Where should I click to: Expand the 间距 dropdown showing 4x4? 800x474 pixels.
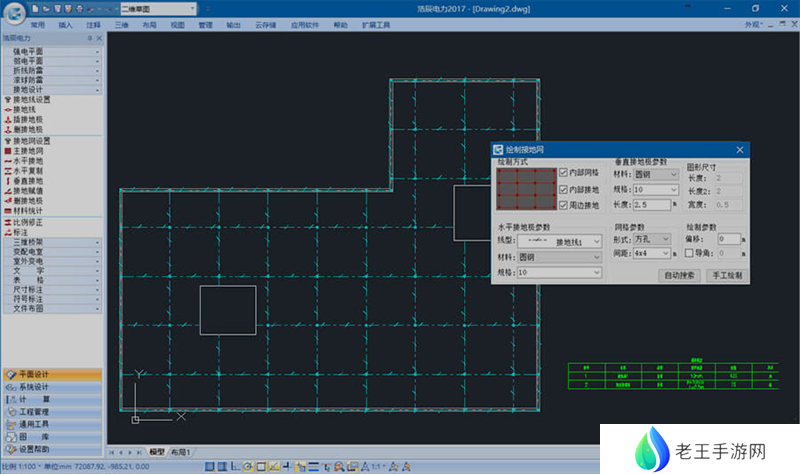click(653, 254)
